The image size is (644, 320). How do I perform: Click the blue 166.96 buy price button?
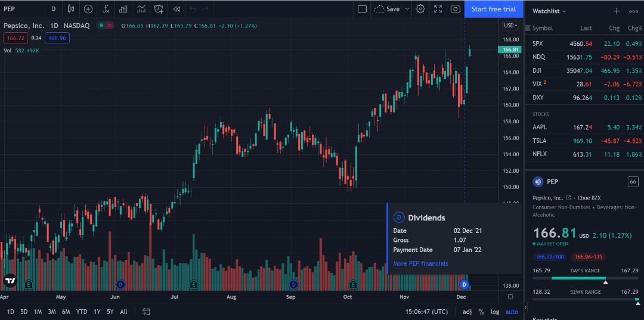pyautogui.click(x=57, y=38)
